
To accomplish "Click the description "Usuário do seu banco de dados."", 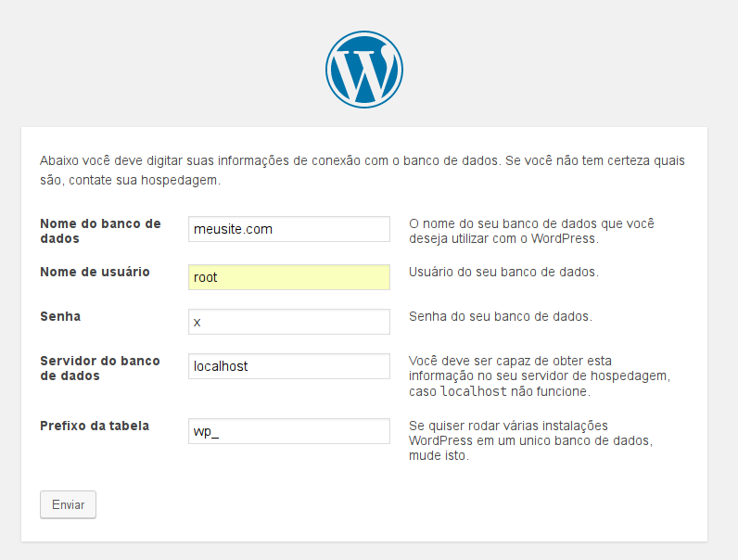I will coord(503,272).
